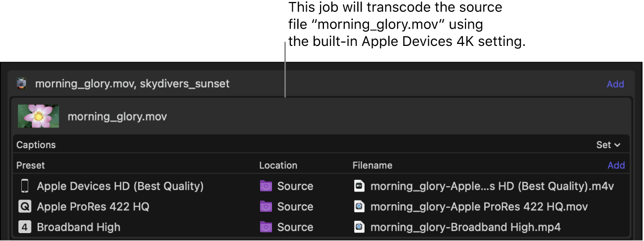The height and width of the screenshot is (241, 644).
Task: Select the Broadband High preset name
Action: coord(79,227)
